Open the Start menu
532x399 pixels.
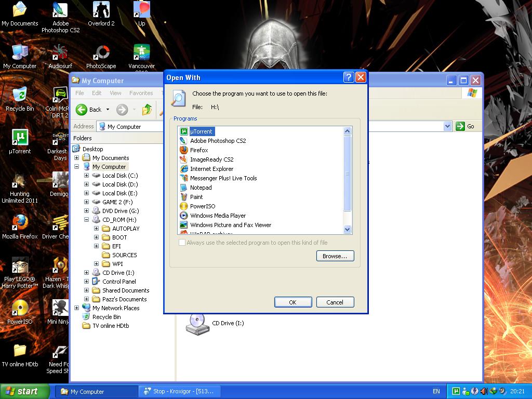[24, 391]
